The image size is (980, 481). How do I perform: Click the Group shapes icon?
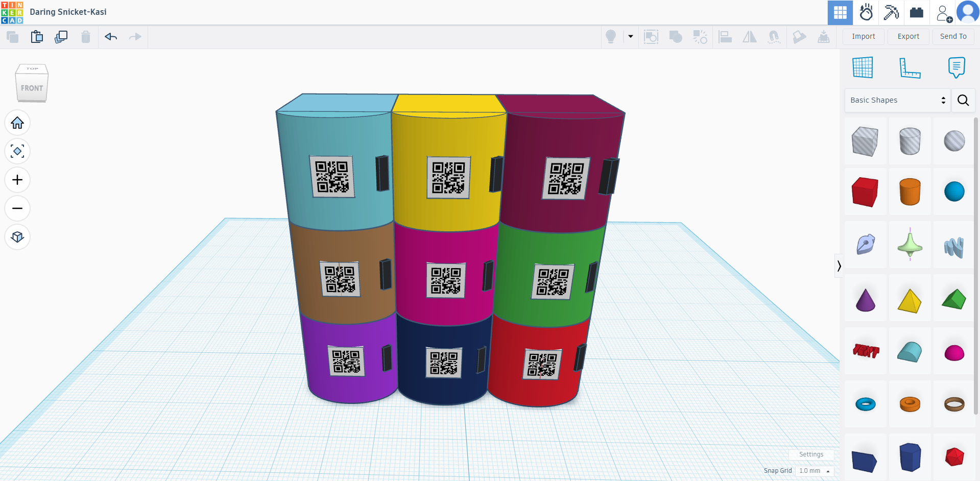[676, 37]
